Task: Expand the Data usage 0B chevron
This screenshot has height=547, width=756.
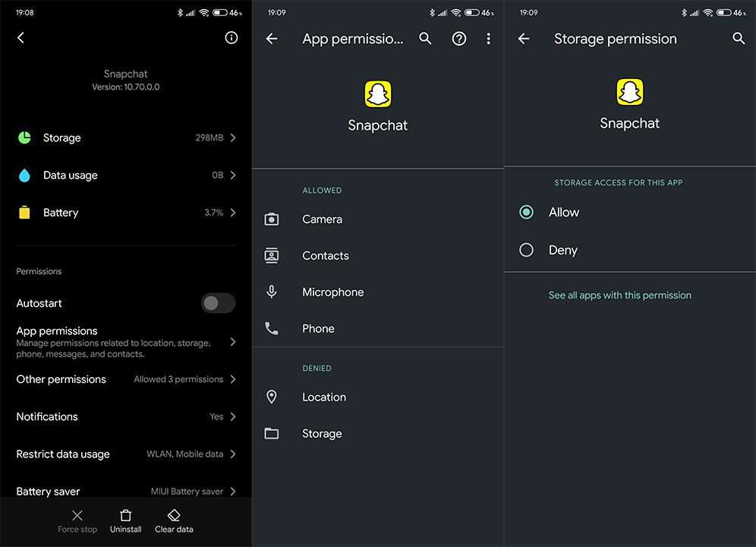Action: (233, 175)
